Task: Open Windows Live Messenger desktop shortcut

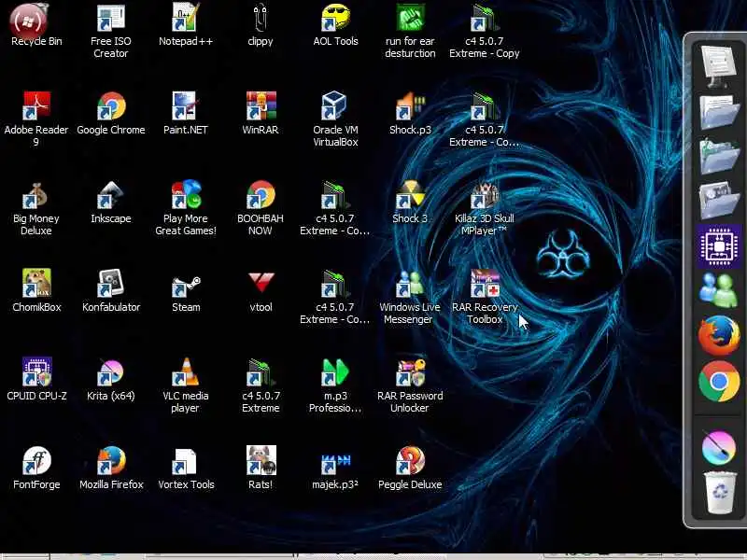Action: [410, 284]
